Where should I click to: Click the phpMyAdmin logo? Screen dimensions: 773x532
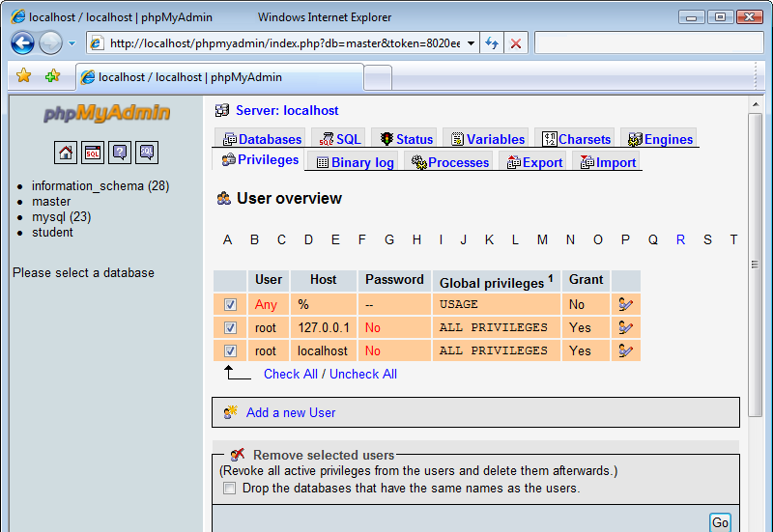tap(106, 113)
